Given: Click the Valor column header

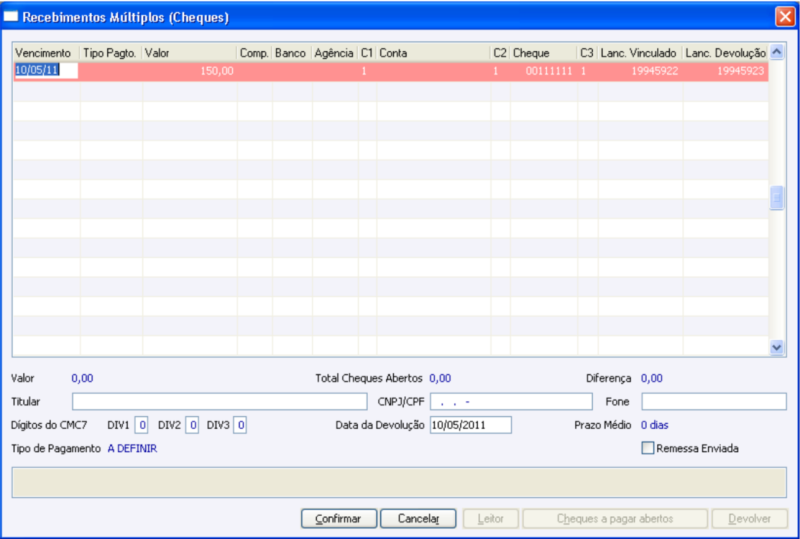Looking at the screenshot, I should click(x=189, y=53).
